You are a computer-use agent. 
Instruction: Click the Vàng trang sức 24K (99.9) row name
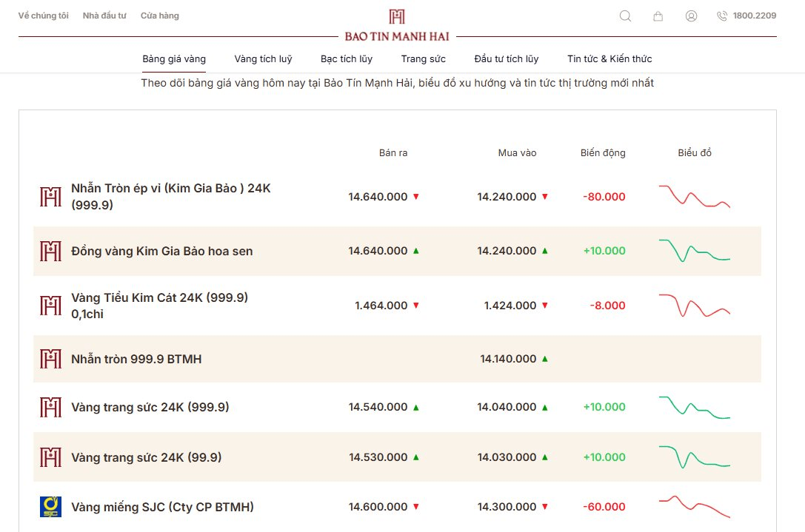point(147,457)
